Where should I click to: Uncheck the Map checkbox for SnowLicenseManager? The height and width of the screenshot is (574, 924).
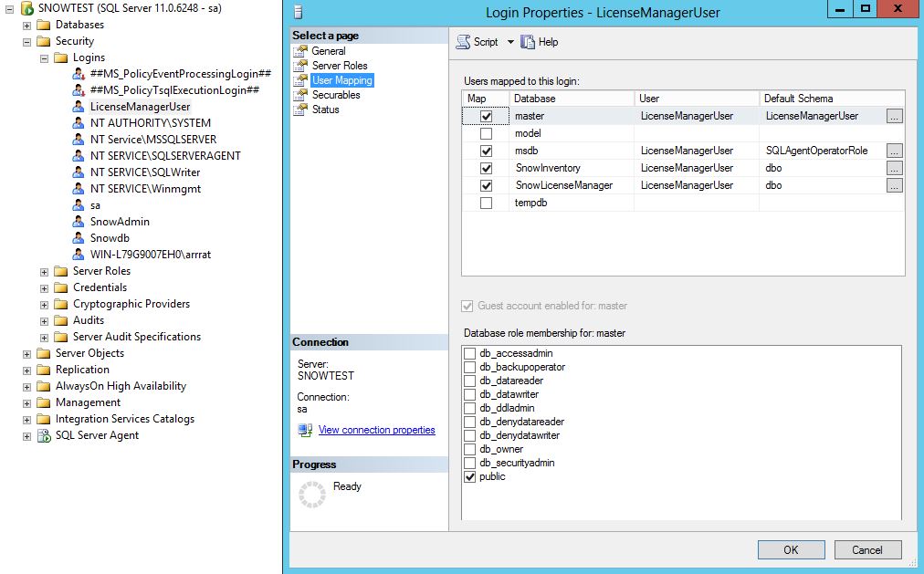[x=486, y=185]
